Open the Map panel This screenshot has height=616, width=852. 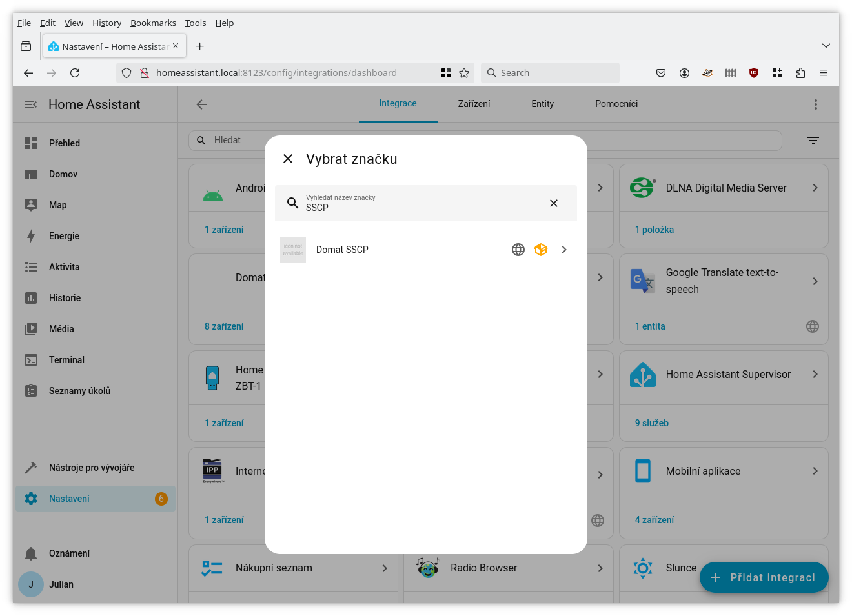96,205
